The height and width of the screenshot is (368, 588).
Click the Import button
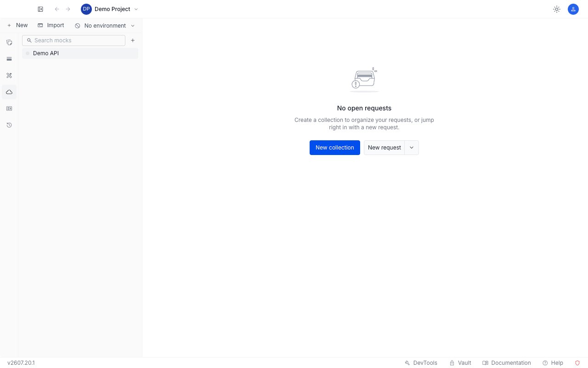pyautogui.click(x=51, y=25)
